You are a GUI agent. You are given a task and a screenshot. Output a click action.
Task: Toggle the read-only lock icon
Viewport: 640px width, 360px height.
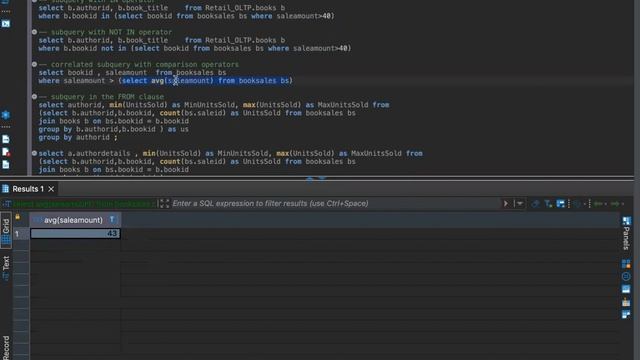point(18,217)
